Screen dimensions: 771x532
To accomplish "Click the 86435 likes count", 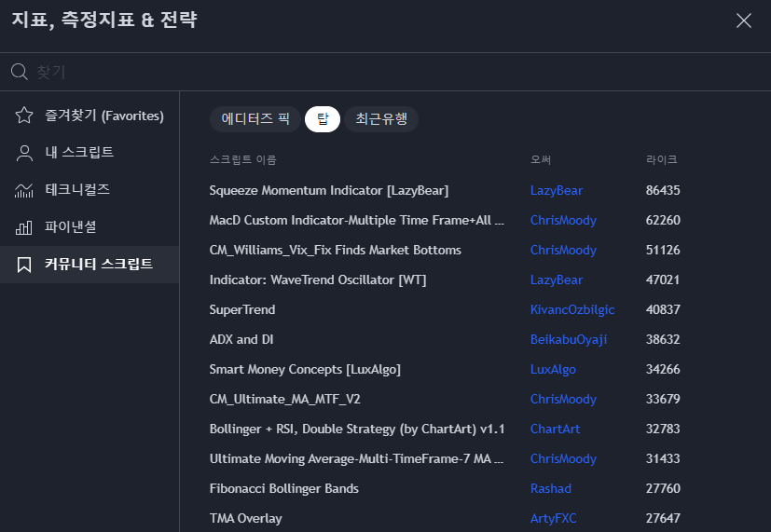I will tap(663, 191).
